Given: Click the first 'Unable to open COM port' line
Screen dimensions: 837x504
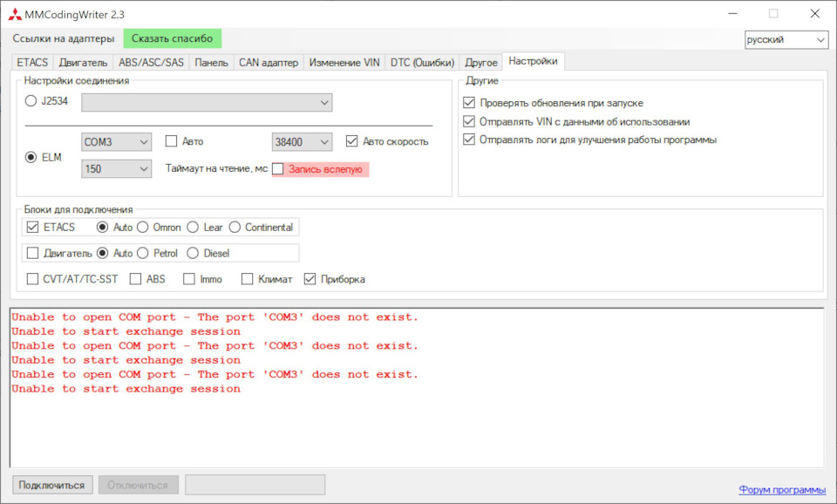Looking at the screenshot, I should (x=214, y=317).
